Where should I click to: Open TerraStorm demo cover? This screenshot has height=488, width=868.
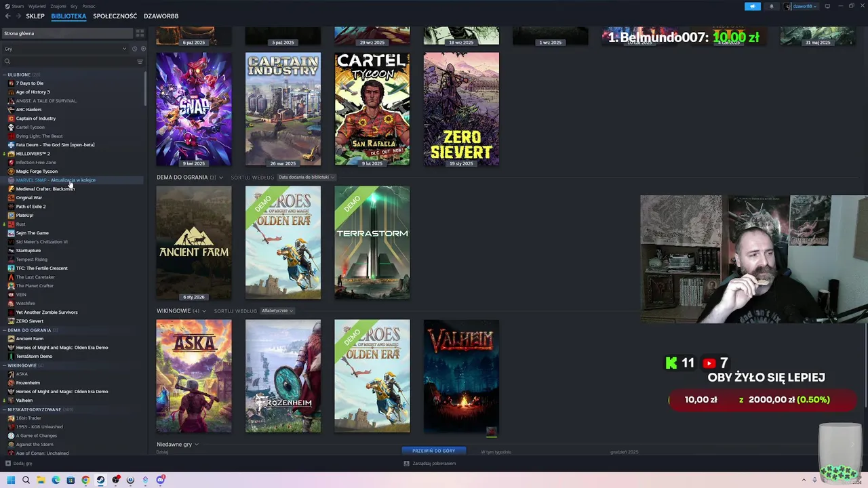tap(372, 243)
